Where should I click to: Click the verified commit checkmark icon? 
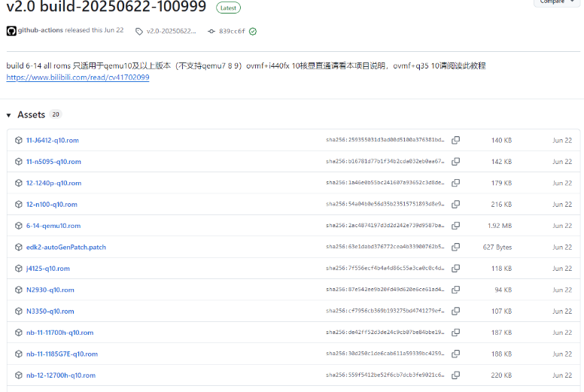tap(253, 32)
